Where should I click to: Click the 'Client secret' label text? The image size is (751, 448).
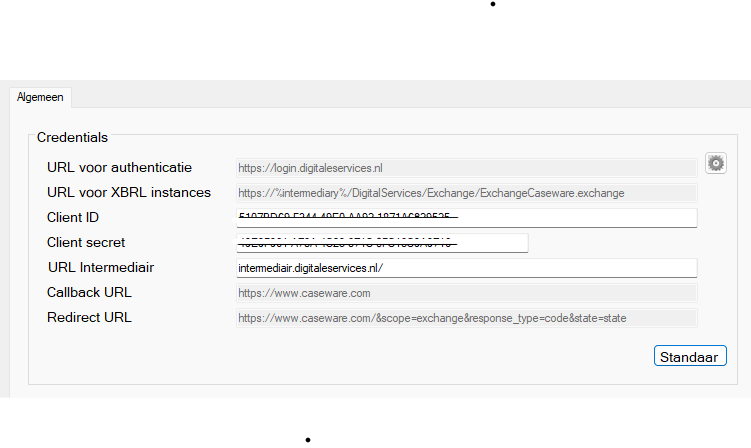pyautogui.click(x=86, y=242)
